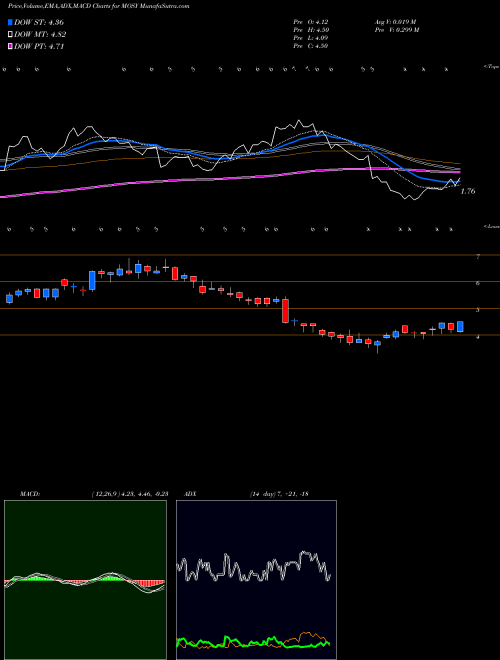Click the '<Lows' label at right edge

(492, 226)
